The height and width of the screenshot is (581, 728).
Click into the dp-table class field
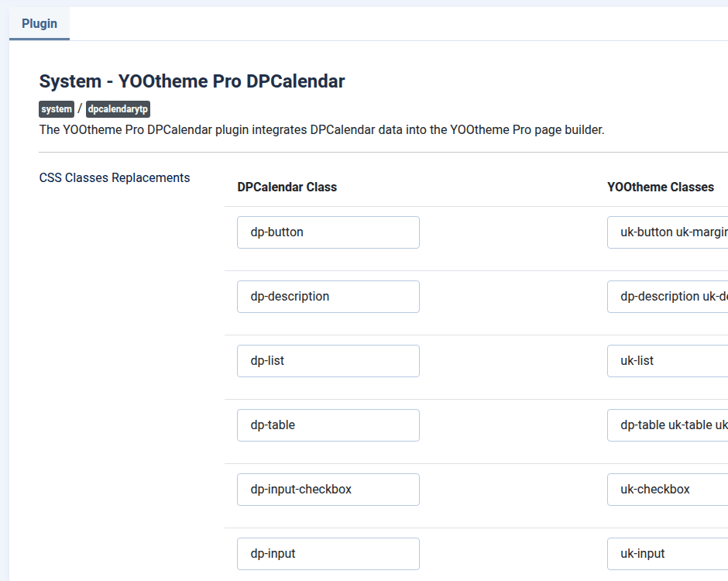coord(328,425)
